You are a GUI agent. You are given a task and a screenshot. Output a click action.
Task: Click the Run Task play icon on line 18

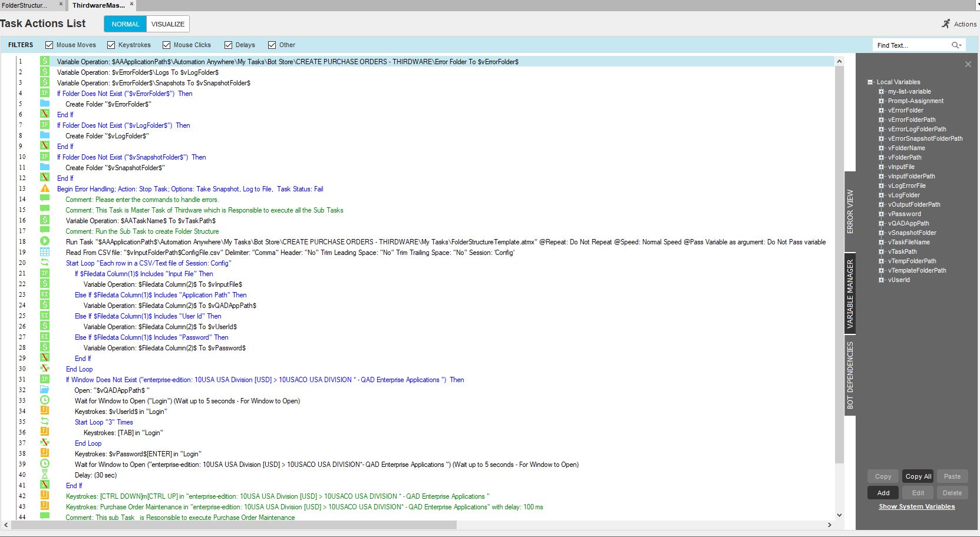(45, 241)
